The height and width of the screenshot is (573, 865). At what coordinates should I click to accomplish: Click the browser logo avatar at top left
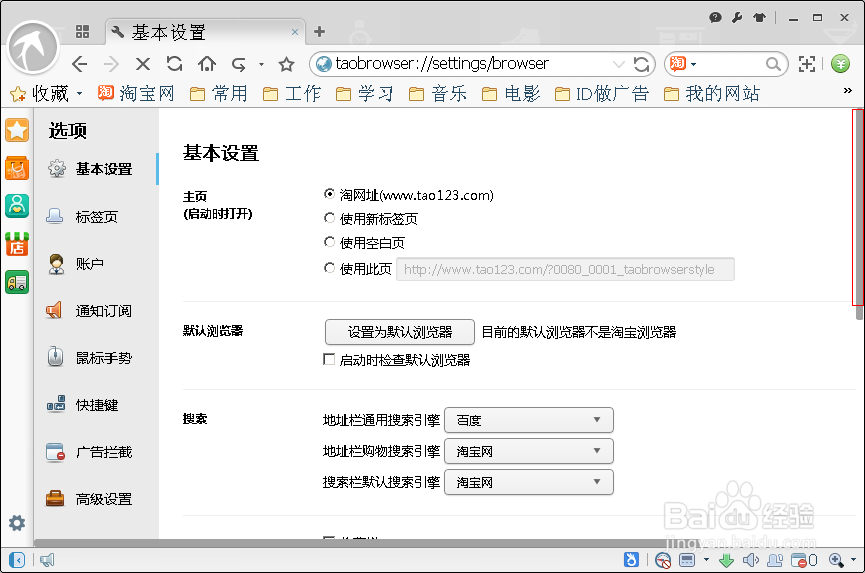(33, 48)
